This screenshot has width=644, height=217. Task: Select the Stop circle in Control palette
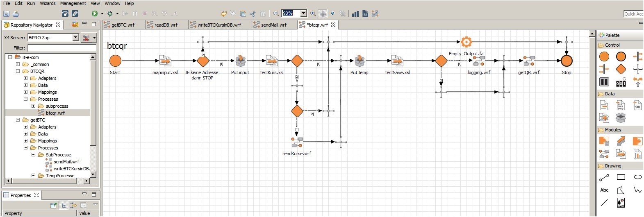(x=621, y=57)
